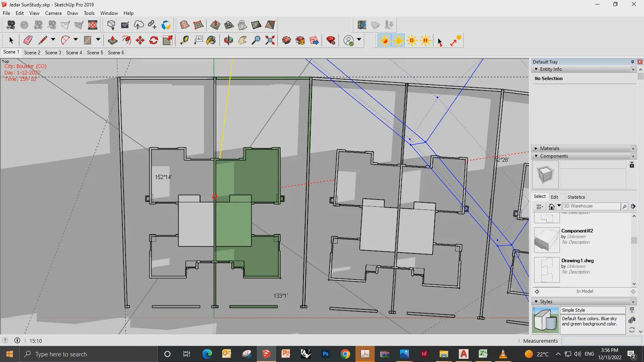644x362 pixels.
Task: Select the Move tool
Action: (x=140, y=40)
